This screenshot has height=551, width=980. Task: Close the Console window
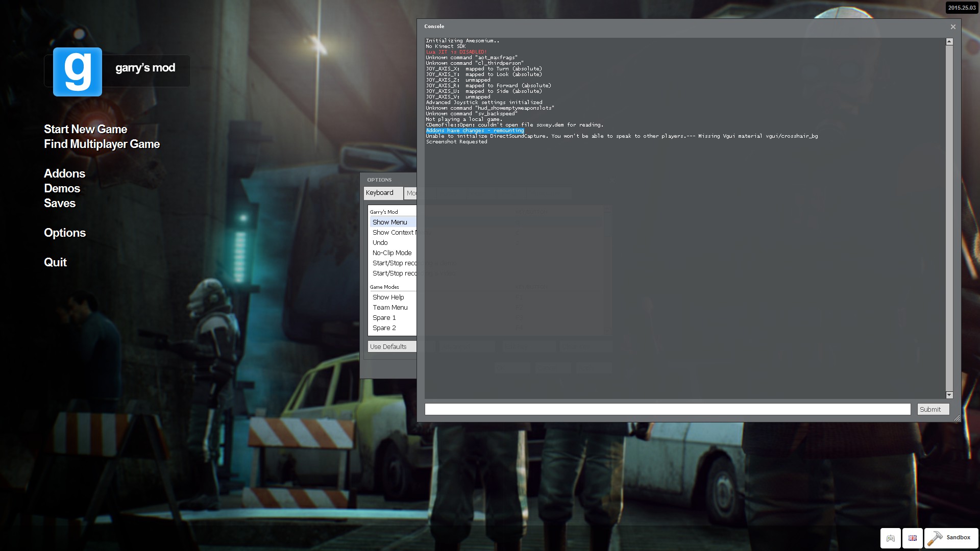click(x=953, y=27)
